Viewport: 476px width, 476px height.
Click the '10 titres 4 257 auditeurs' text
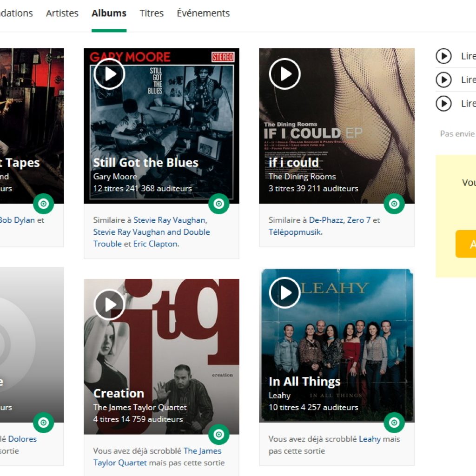point(313,407)
